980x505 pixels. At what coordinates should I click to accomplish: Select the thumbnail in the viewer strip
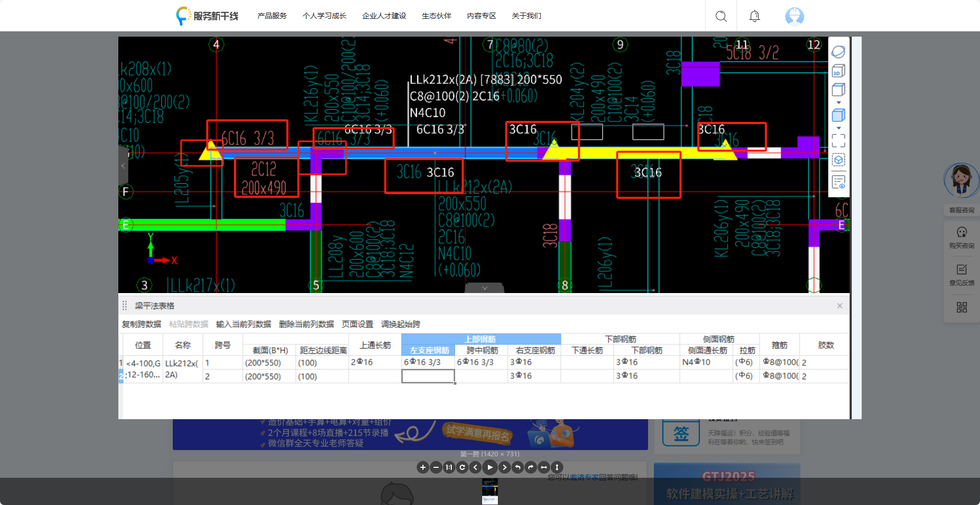click(490, 491)
